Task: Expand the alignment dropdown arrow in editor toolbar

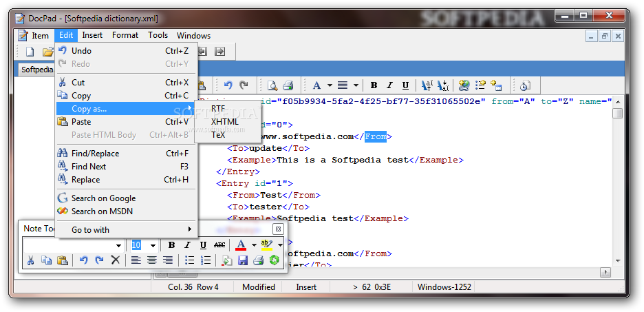Action: click(356, 85)
